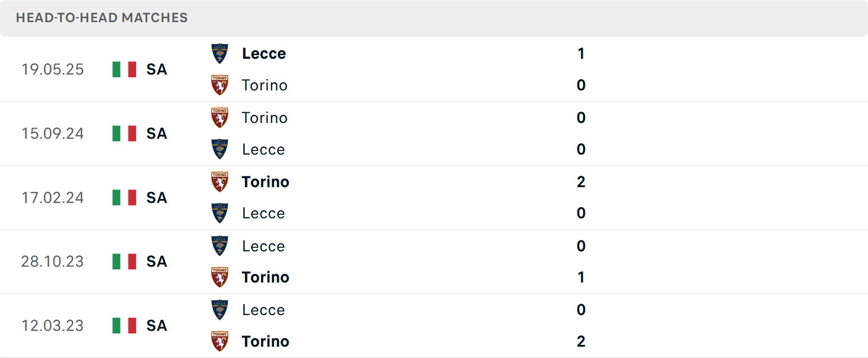This screenshot has width=868, height=358.
Task: Click Italy flag beside 12.03.23 date
Action: pyautogui.click(x=124, y=325)
